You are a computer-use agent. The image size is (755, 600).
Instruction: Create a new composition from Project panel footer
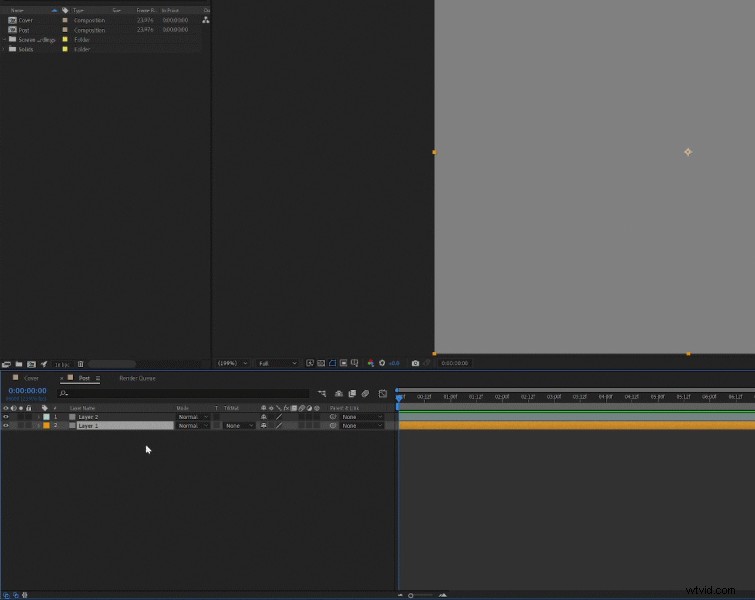[31, 364]
